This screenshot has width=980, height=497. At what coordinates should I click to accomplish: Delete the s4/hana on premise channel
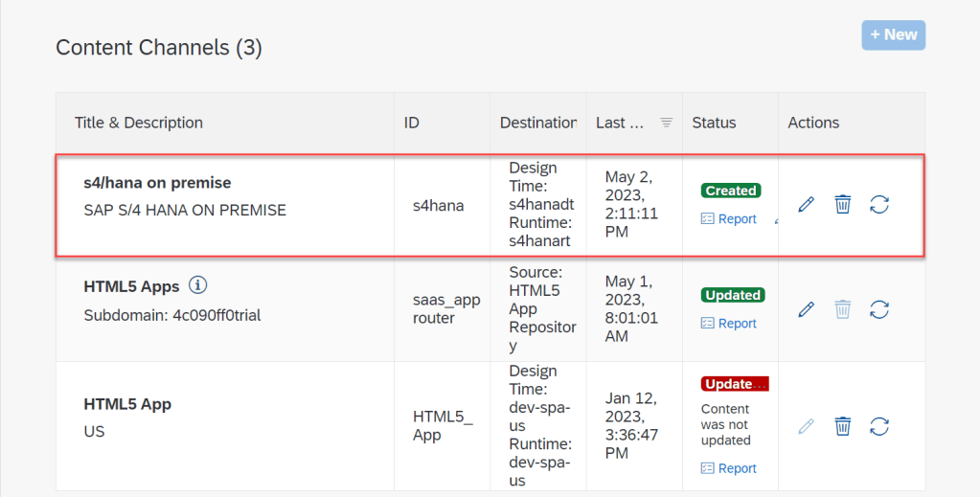[x=842, y=204]
